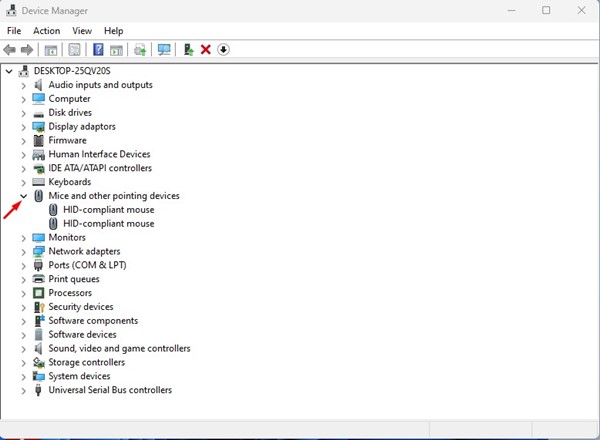Click the Security devices key icon
The image size is (600, 440).
click(39, 307)
